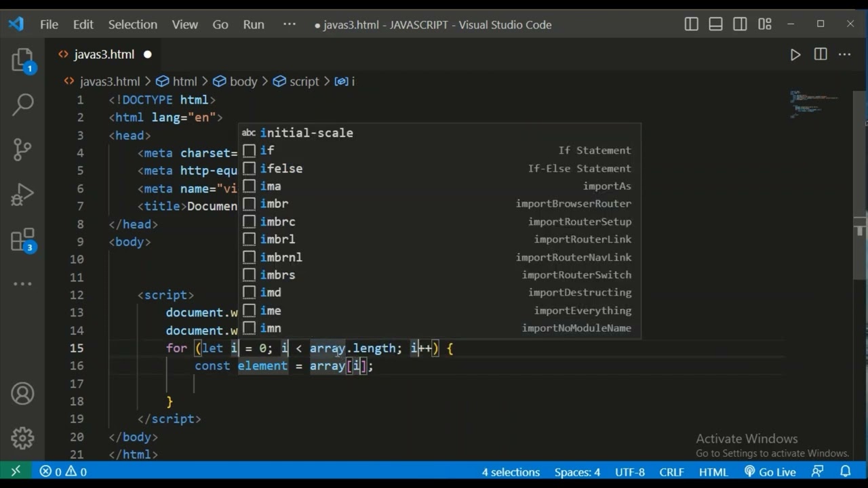Image resolution: width=868 pixels, height=488 pixels.
Task: Run the file with the play icon
Action: pyautogui.click(x=795, y=54)
